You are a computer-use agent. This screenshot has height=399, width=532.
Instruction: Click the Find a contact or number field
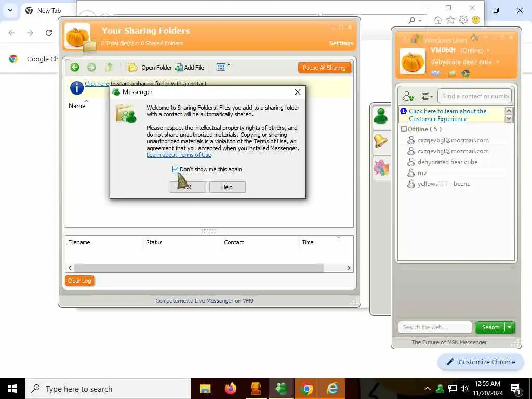(x=474, y=96)
